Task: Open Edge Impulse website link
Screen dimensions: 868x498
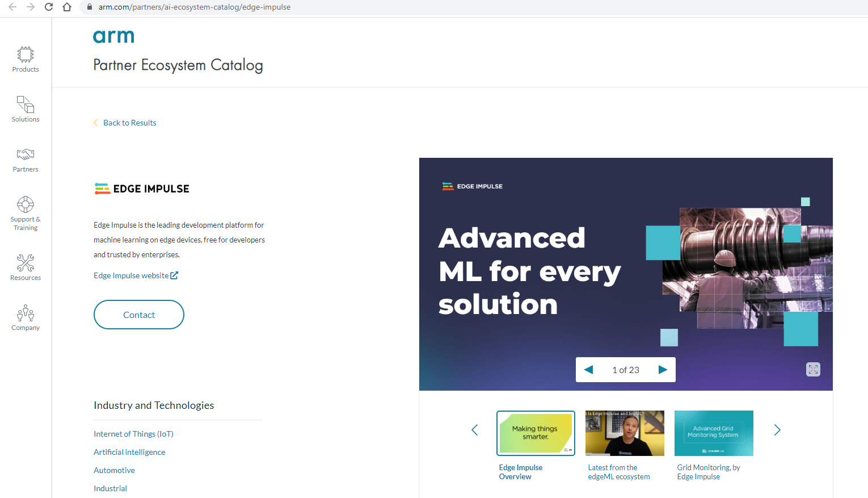Action: coord(131,275)
